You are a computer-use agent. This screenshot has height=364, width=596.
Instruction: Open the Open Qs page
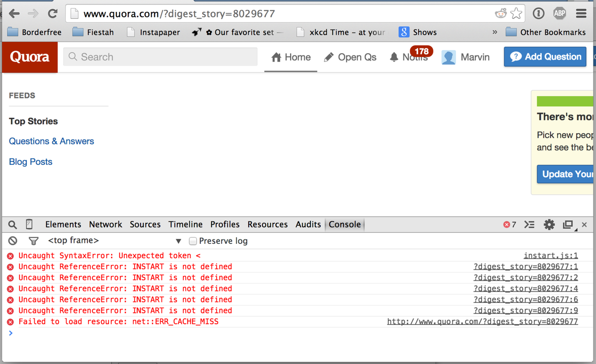point(350,57)
